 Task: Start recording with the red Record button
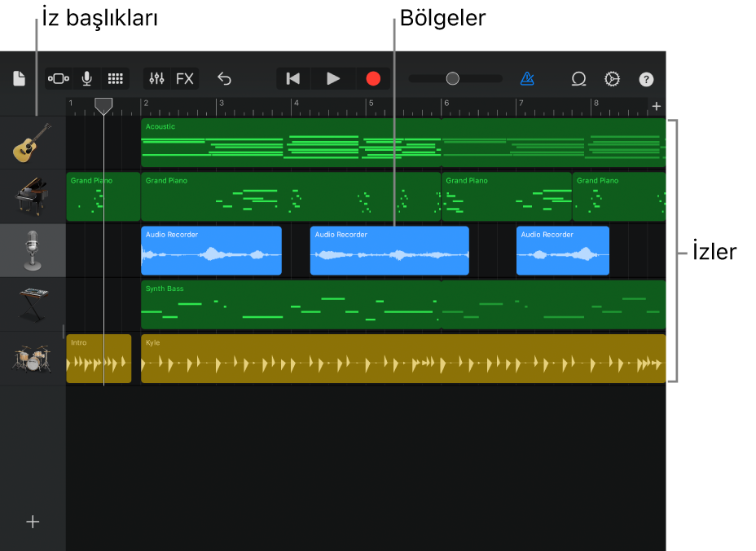[x=373, y=78]
